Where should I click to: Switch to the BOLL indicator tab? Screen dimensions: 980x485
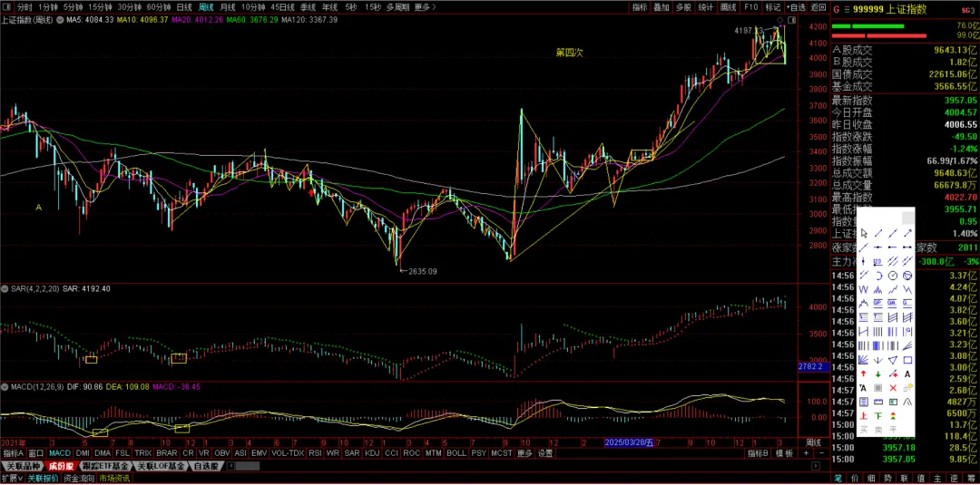(x=456, y=453)
